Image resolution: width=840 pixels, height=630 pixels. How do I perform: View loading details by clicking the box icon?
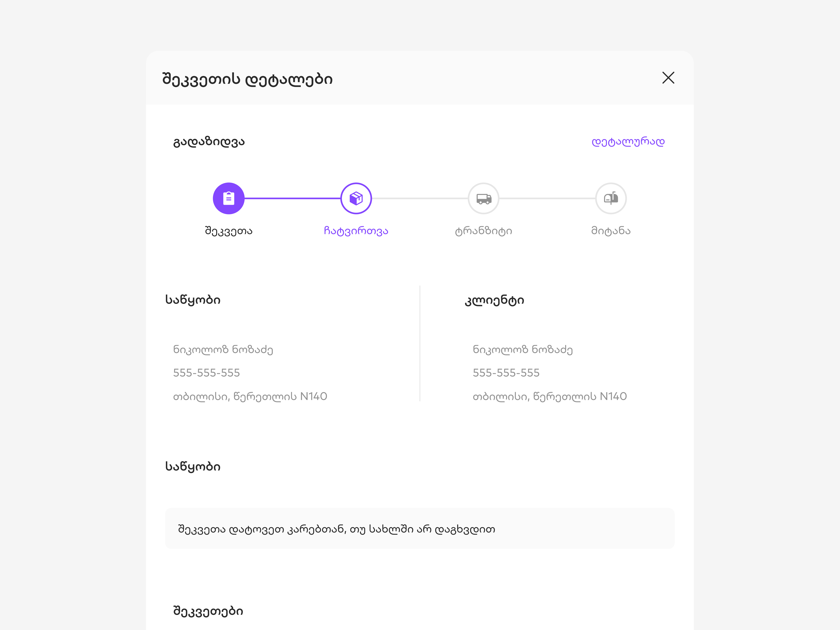tap(356, 198)
